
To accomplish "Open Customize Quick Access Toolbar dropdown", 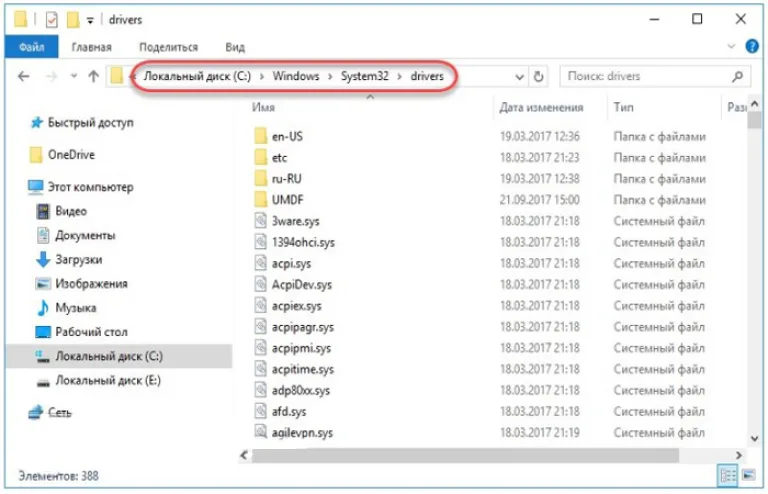I will (90, 21).
